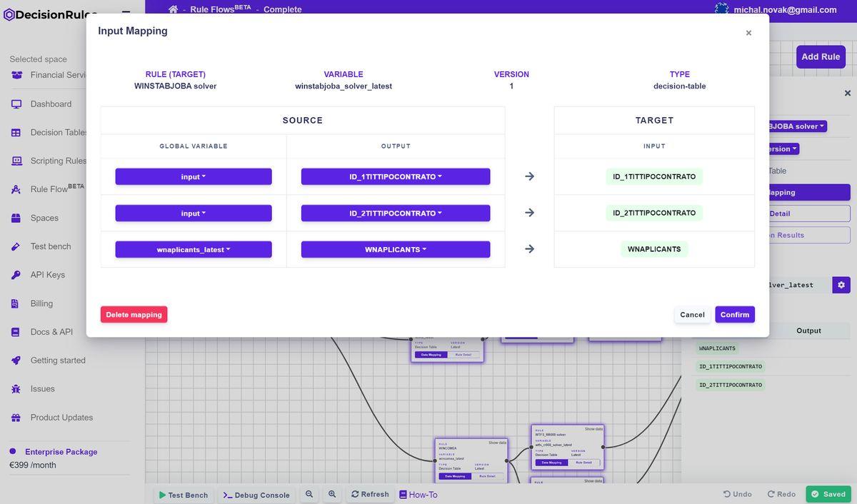Go to Billing in the sidebar

[41, 303]
